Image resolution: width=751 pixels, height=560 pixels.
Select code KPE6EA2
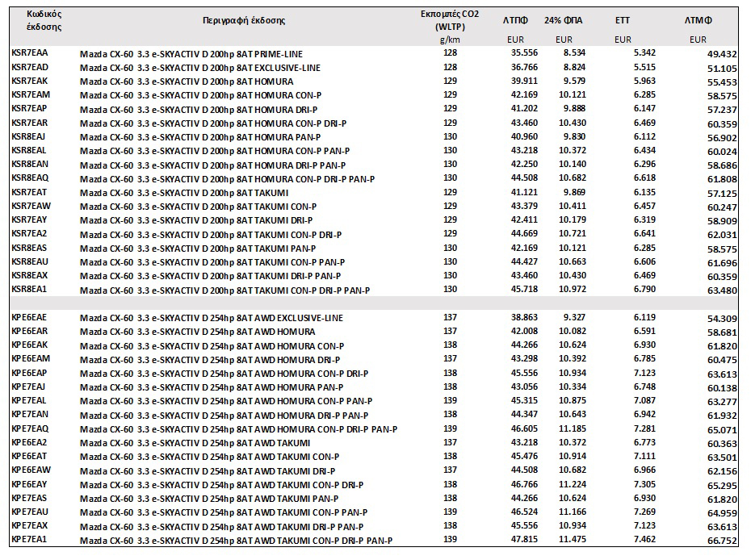pyautogui.click(x=29, y=442)
